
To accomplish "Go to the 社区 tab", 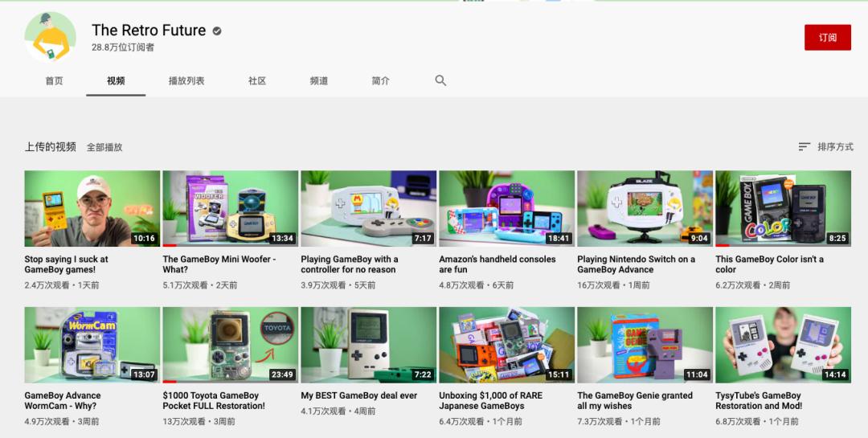I will tap(257, 81).
